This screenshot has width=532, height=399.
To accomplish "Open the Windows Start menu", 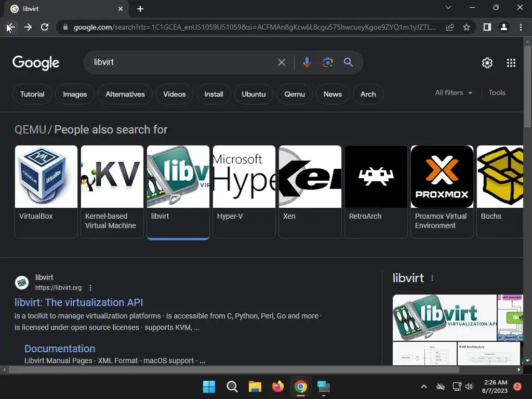I will 209,387.
